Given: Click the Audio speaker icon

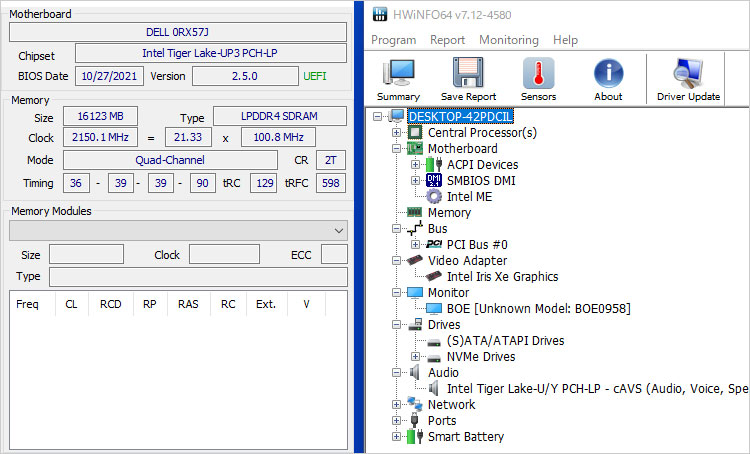Looking at the screenshot, I should point(415,372).
